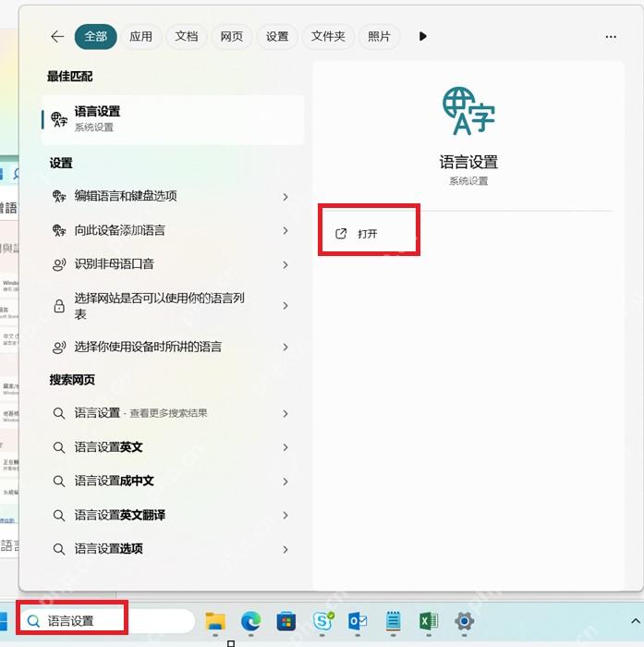Launch Microsoft Edge from the taskbar
Image resolution: width=644 pixels, height=647 pixels.
pyautogui.click(x=250, y=621)
